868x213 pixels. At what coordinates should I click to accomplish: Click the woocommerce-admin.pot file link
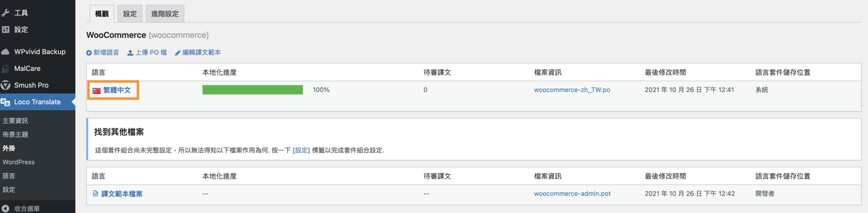click(572, 194)
